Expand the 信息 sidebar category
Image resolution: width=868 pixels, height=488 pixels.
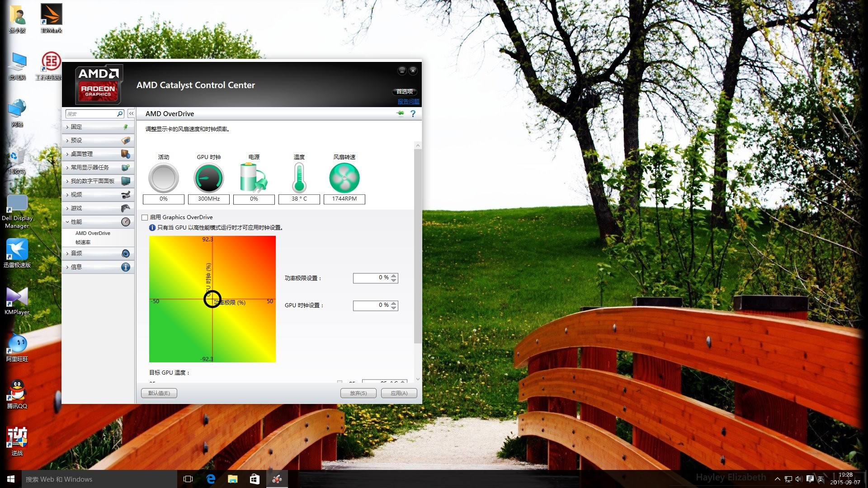[x=98, y=267]
